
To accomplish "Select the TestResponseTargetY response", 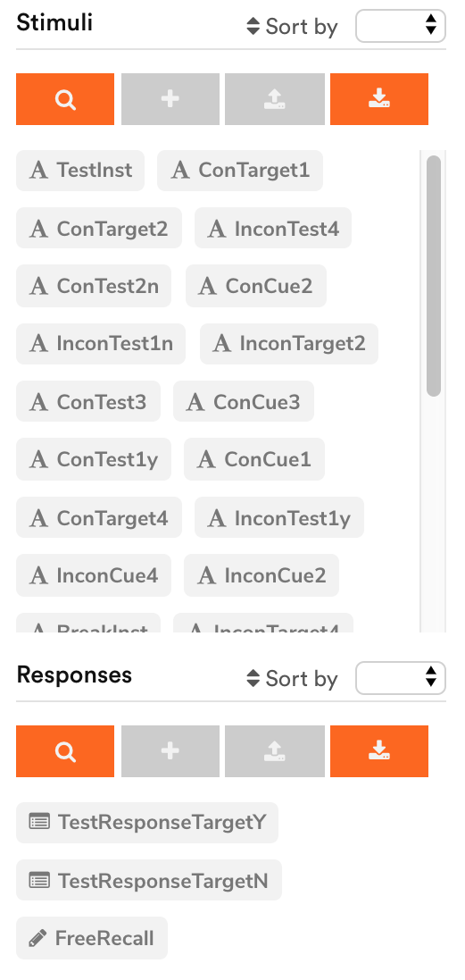I will (147, 823).
